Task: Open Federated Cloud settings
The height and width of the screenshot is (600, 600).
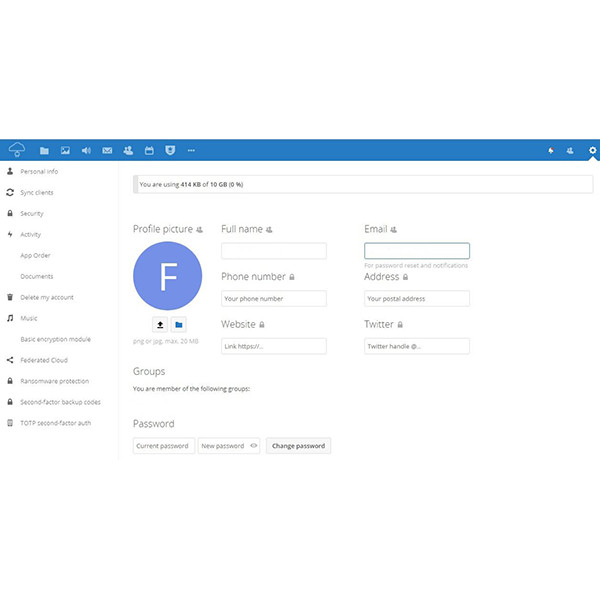Action: click(43, 360)
